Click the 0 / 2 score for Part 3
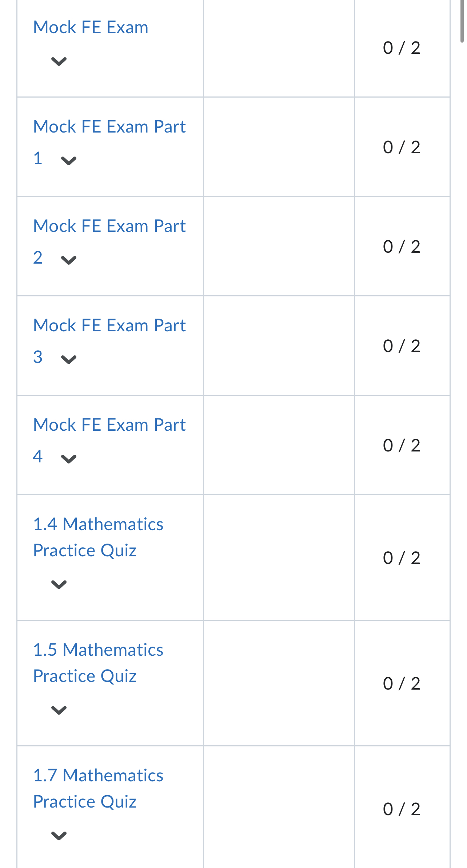The width and height of the screenshot is (467, 868). (402, 346)
